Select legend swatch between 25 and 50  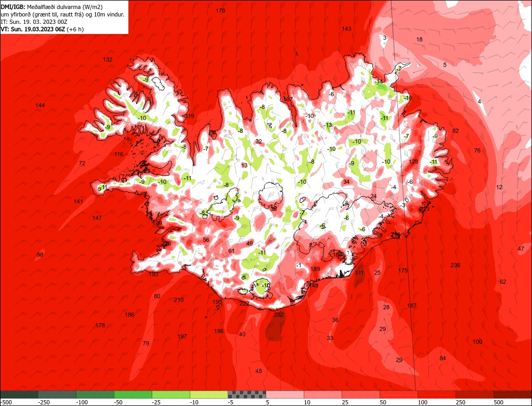pyautogui.click(x=361, y=394)
